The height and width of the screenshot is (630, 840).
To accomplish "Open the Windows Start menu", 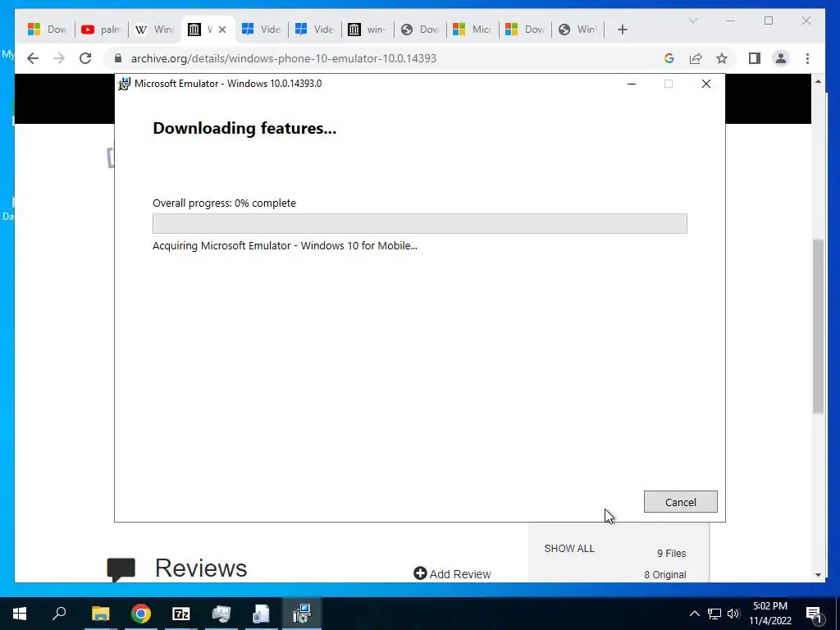I will point(20,614).
